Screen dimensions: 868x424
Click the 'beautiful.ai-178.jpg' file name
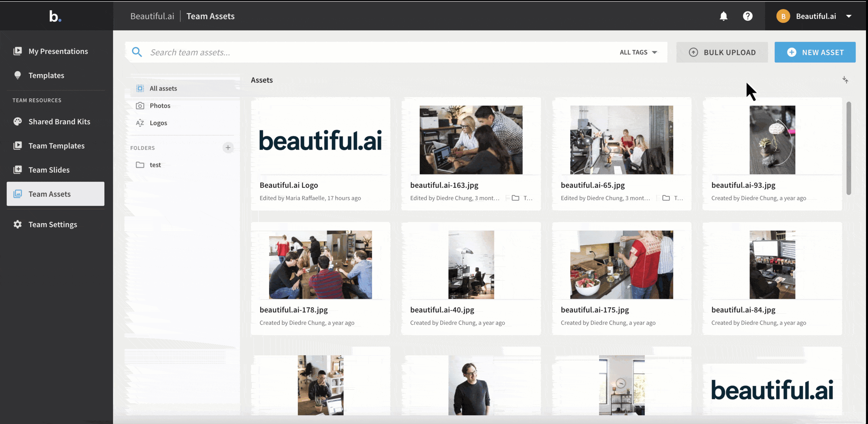tap(293, 310)
